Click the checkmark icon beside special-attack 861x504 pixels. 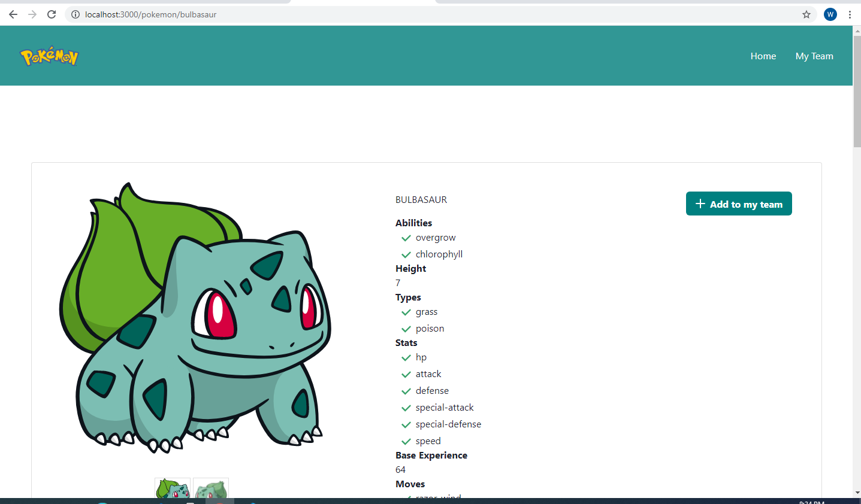click(x=406, y=408)
